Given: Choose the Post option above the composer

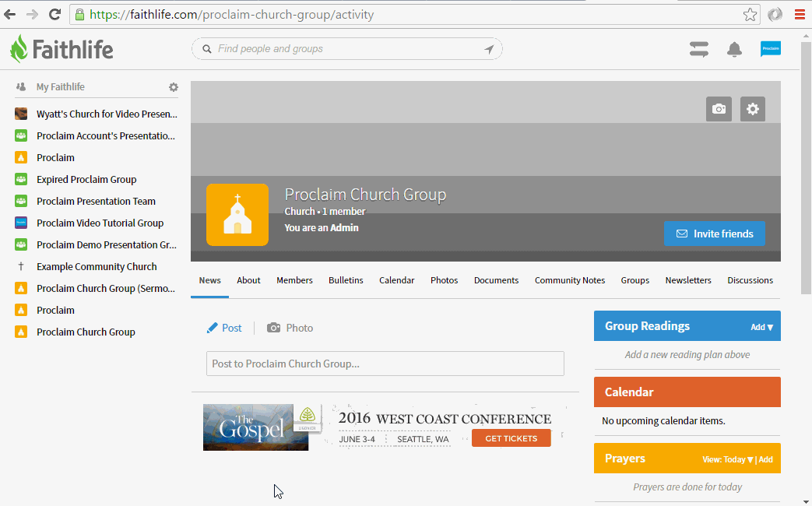Looking at the screenshot, I should tap(224, 328).
